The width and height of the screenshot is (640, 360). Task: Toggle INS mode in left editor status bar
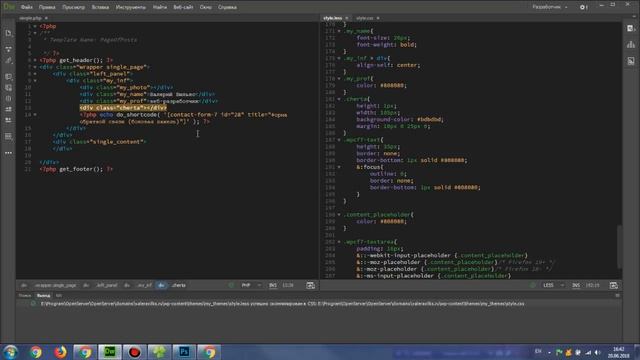point(273,285)
